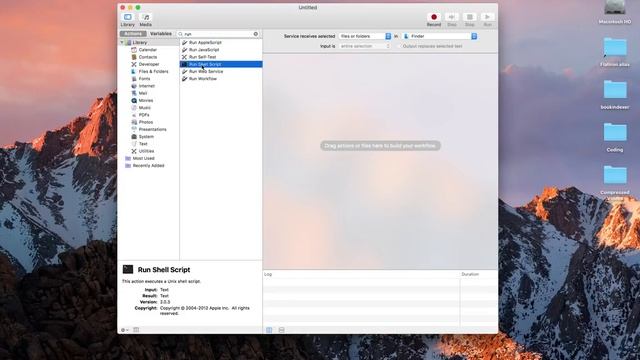Image resolution: width=640 pixels, height=360 pixels.
Task: Show the log view button
Action: pyautogui.click(x=269, y=330)
